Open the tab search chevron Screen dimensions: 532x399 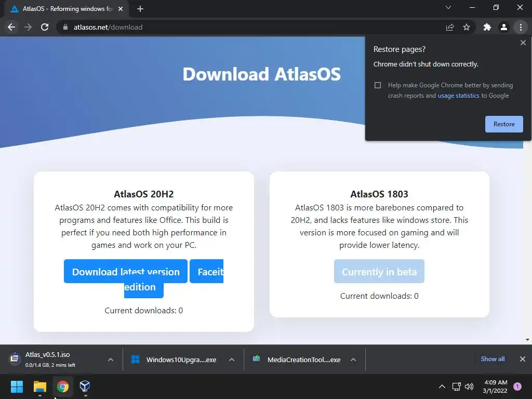tap(448, 7)
